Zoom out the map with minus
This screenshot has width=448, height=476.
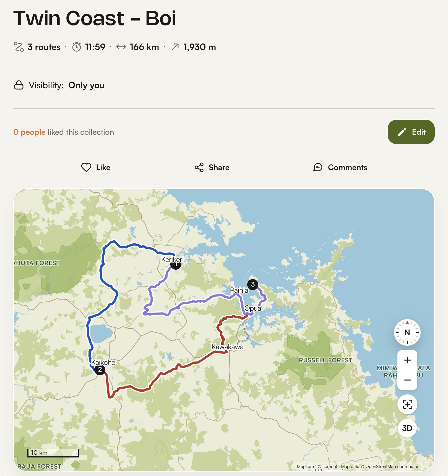[x=407, y=380]
